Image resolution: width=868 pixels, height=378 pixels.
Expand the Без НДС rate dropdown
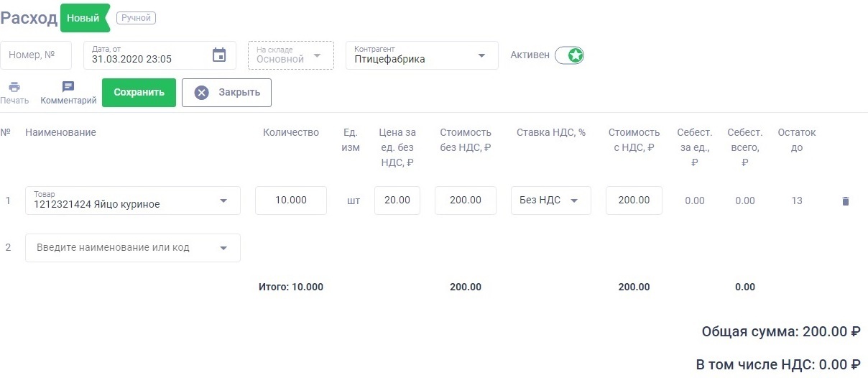pos(574,201)
